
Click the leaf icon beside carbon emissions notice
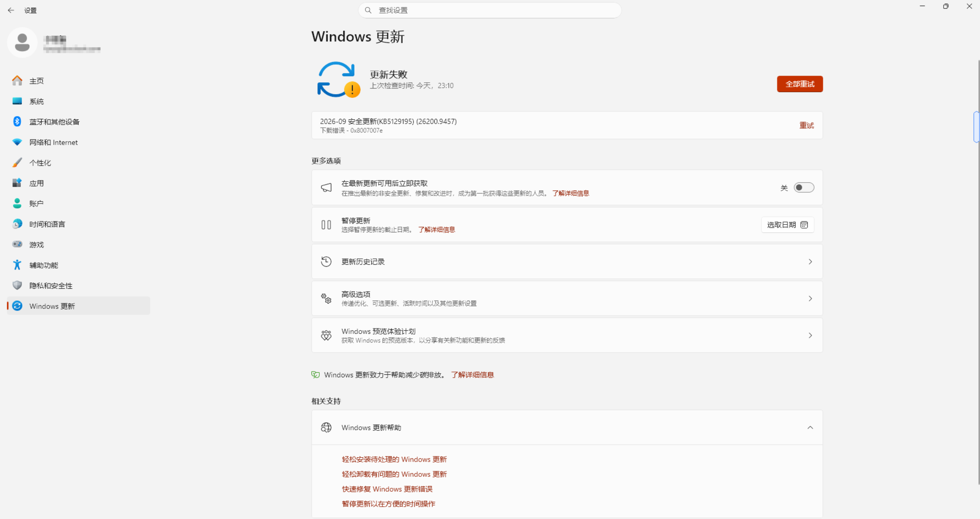pos(315,375)
